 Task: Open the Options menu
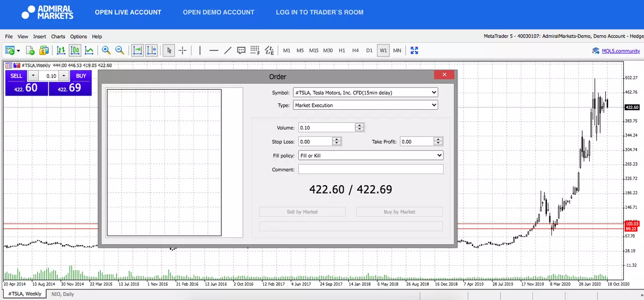point(78,36)
